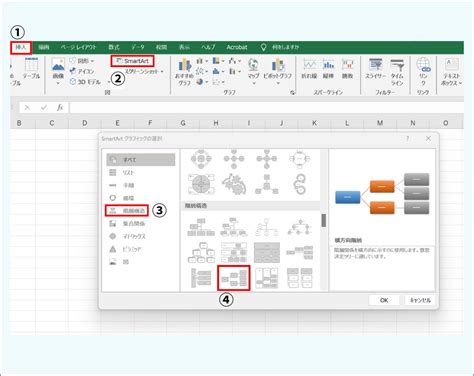This screenshot has width=474, height=376.
Task: Choose the first organization chart layout thumbnail
Action: coord(201,227)
